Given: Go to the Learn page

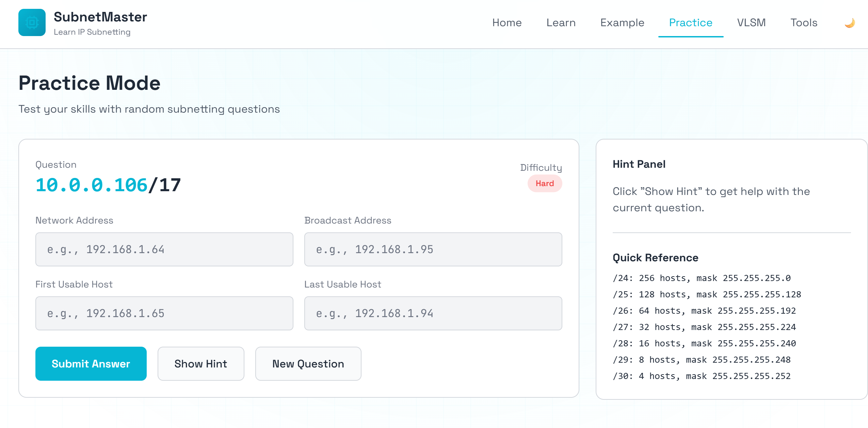Looking at the screenshot, I should click(x=561, y=22).
